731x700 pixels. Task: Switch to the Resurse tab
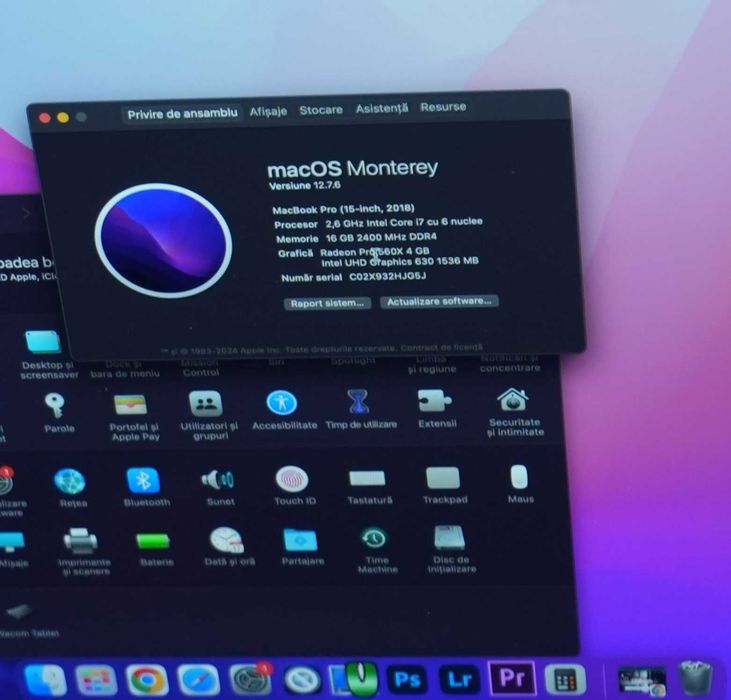[443, 107]
